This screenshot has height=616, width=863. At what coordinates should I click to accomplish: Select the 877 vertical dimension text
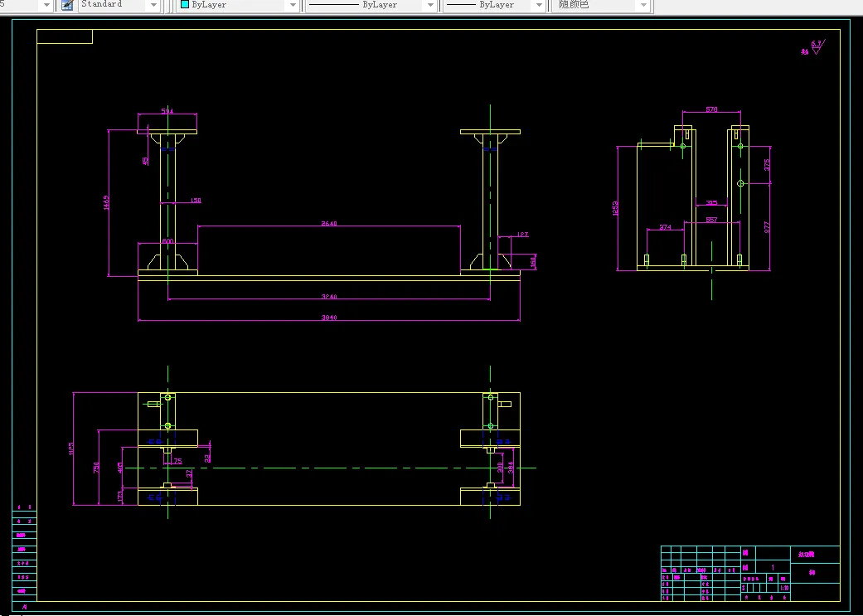(x=767, y=227)
